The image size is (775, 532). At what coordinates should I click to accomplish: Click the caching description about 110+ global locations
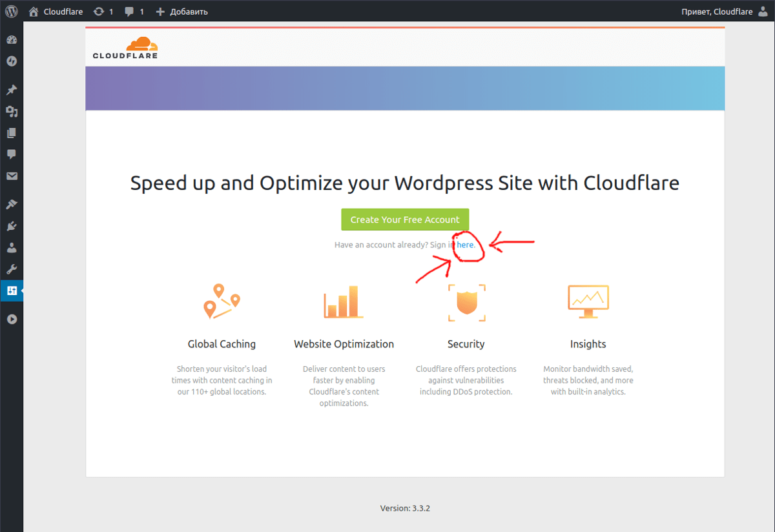tap(222, 380)
